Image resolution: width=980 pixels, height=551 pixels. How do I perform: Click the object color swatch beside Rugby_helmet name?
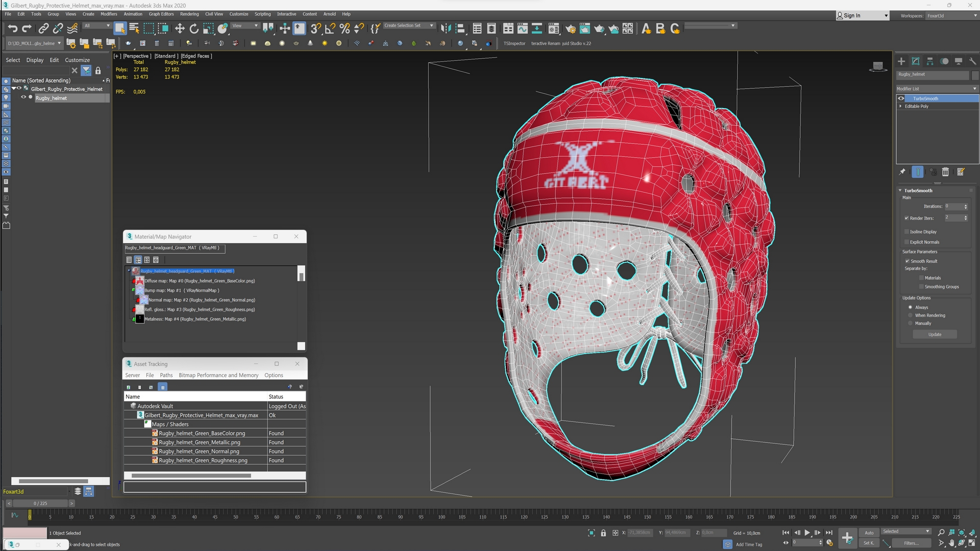pos(975,75)
